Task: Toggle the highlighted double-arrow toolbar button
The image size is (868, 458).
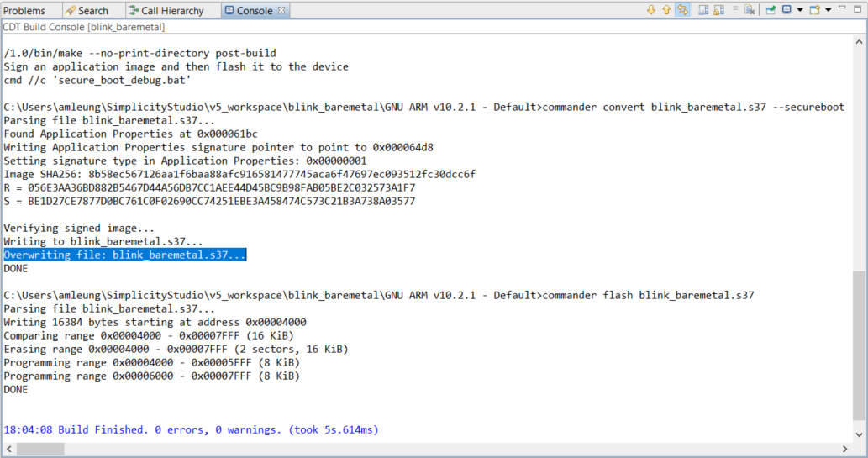Action: point(682,10)
